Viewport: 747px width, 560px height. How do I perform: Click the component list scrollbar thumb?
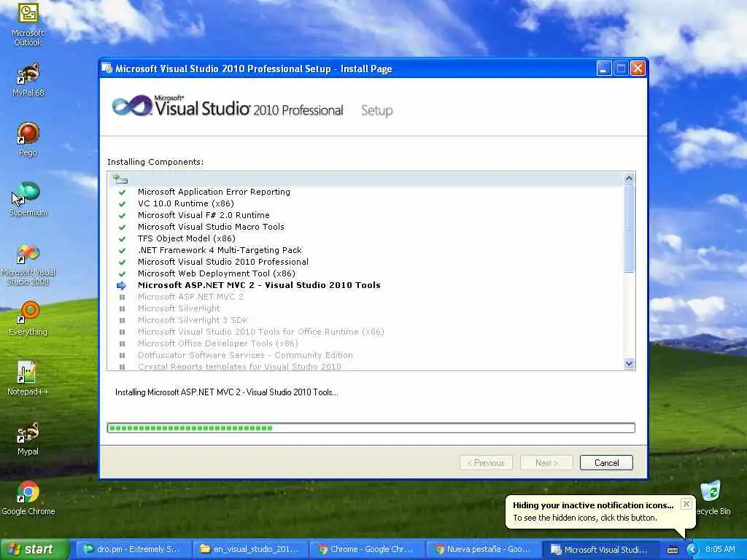tap(629, 228)
